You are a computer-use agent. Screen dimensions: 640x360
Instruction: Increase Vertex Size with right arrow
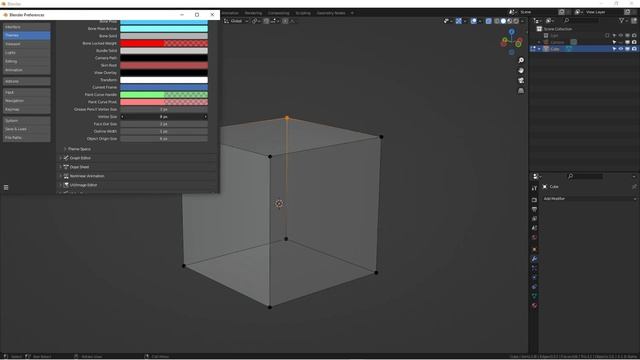pyautogui.click(x=205, y=117)
